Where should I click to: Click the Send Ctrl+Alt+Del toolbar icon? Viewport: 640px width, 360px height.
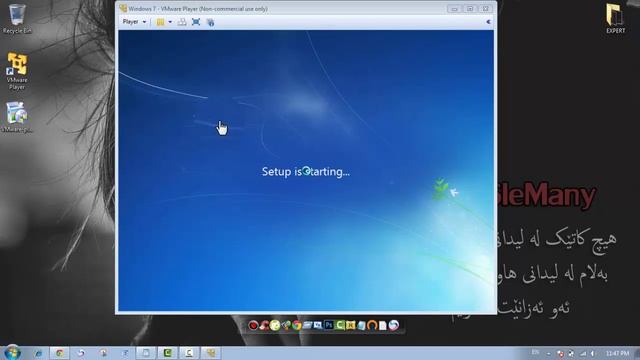[x=182, y=22]
